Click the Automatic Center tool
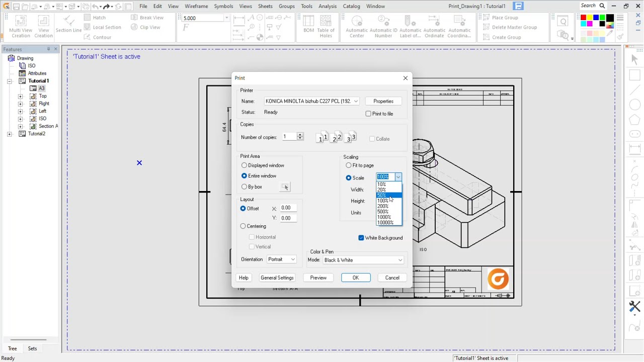This screenshot has width=644, height=362. tap(357, 26)
